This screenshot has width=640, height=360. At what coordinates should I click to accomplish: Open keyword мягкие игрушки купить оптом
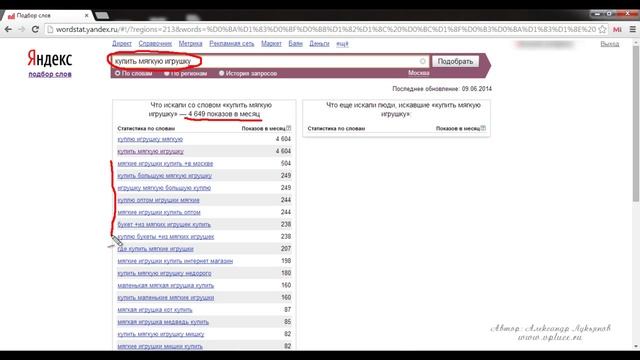point(159,213)
